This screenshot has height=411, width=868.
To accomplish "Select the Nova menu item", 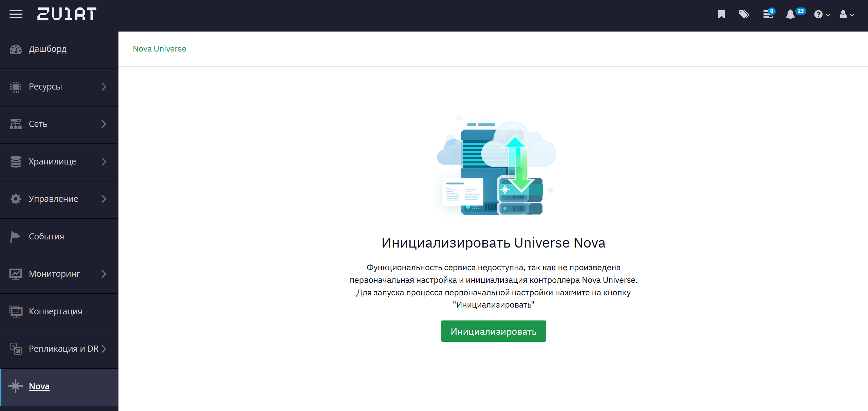I will [x=59, y=387].
